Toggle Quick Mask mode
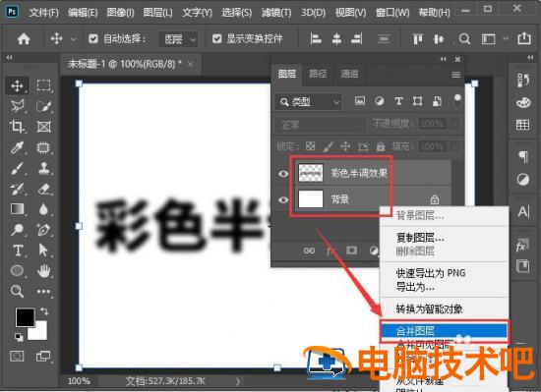Image resolution: width=541 pixels, height=392 pixels. click(17, 356)
